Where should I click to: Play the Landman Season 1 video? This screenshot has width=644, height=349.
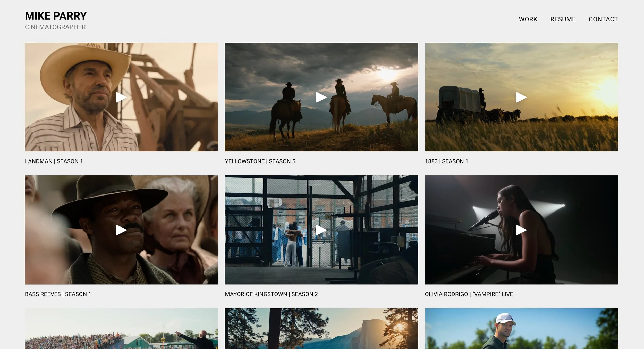coord(121,97)
